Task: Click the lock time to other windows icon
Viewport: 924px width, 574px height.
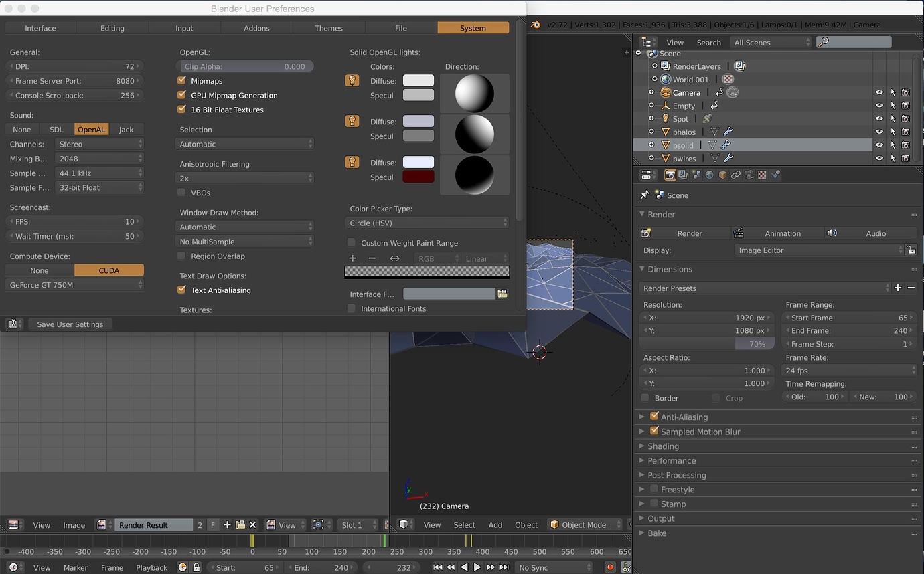Action: [196, 567]
